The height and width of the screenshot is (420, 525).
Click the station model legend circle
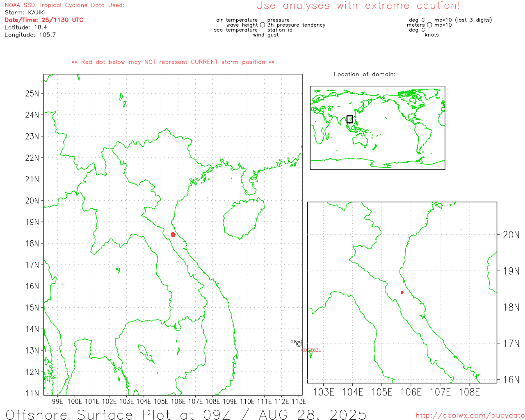262,25
